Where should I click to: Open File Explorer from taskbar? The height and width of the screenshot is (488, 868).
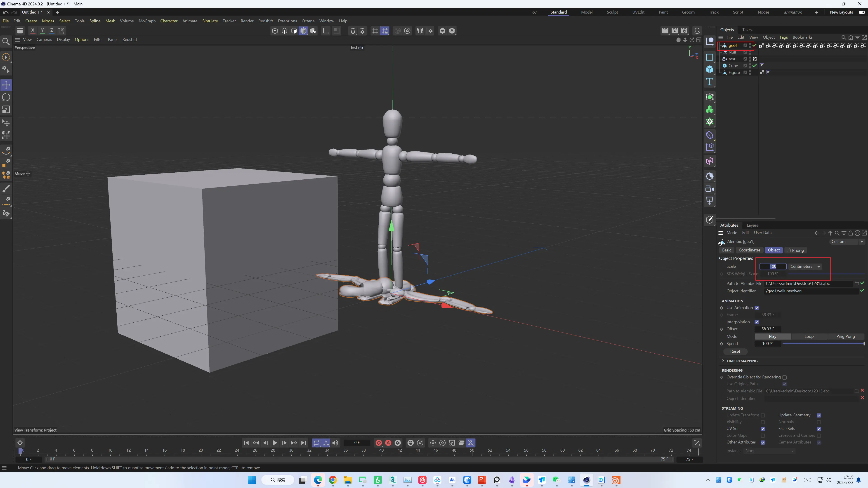click(x=348, y=480)
